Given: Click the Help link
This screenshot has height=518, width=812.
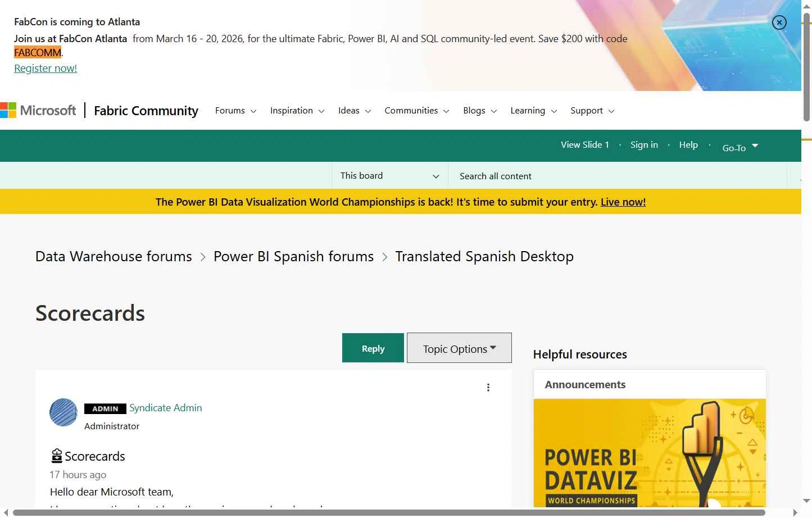Looking at the screenshot, I should tap(688, 145).
